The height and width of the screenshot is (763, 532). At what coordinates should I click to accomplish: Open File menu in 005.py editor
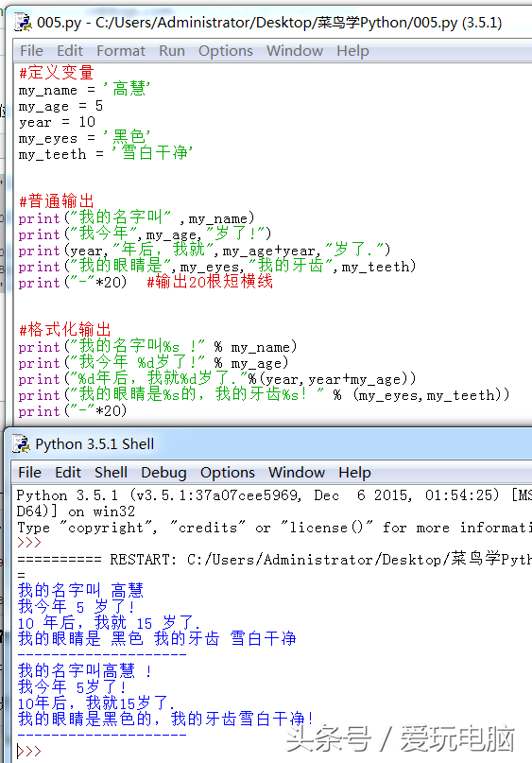tap(31, 51)
